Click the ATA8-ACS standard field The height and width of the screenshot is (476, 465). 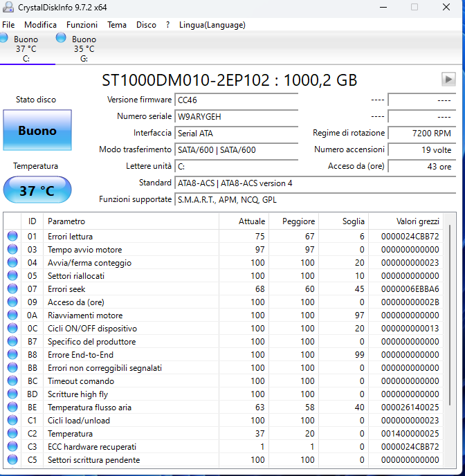(x=316, y=183)
